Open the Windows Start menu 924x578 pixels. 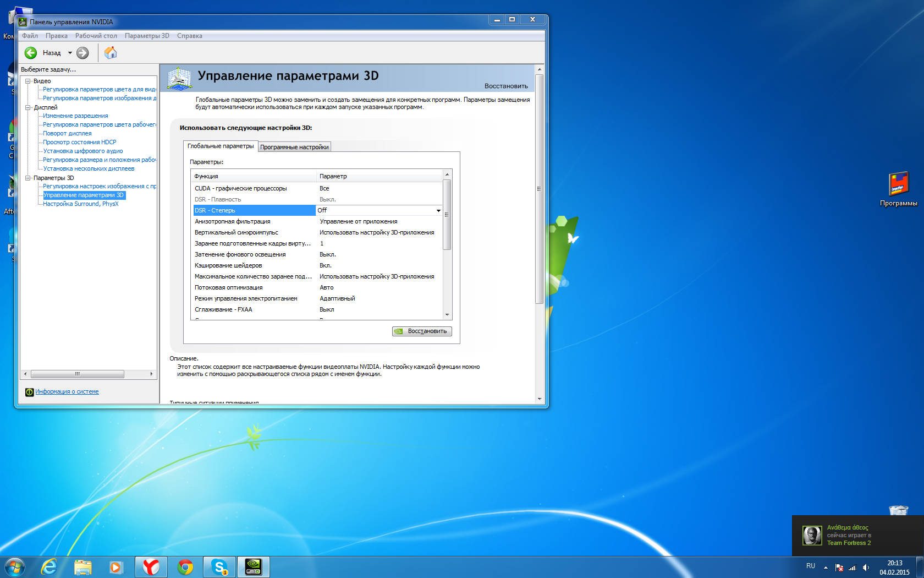click(14, 567)
